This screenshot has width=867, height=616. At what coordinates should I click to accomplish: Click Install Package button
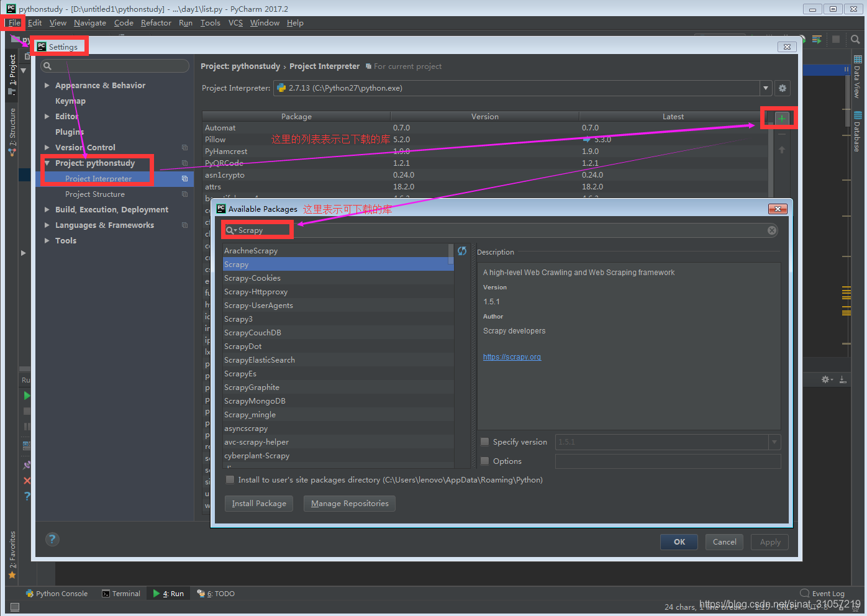point(259,504)
